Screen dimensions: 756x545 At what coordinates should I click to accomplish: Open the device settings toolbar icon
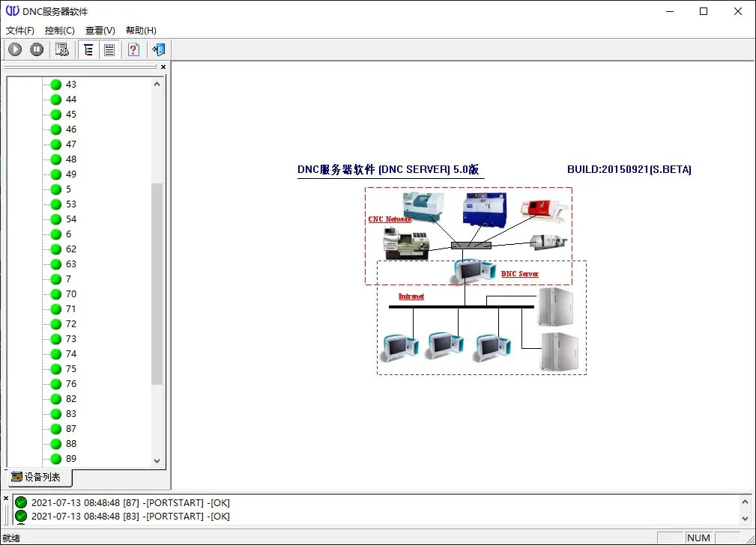[61, 49]
